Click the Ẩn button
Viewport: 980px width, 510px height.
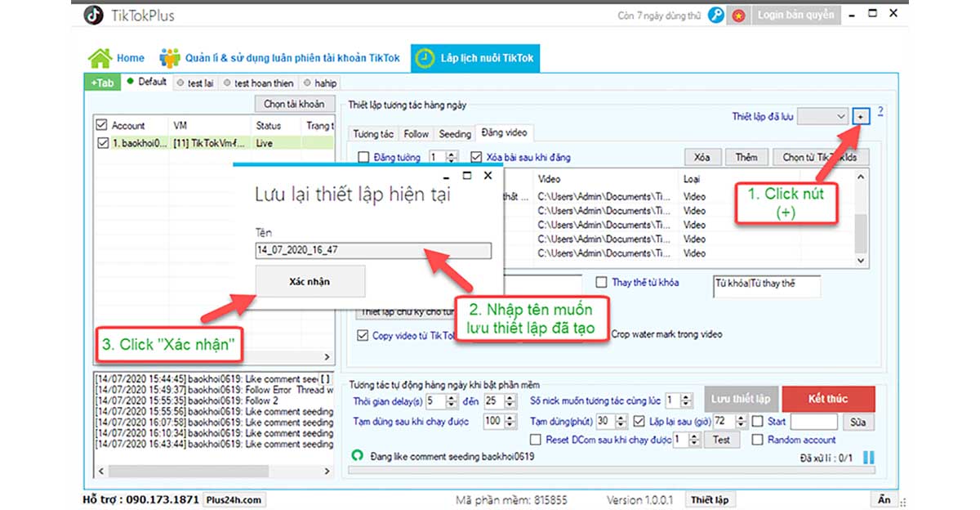(884, 500)
